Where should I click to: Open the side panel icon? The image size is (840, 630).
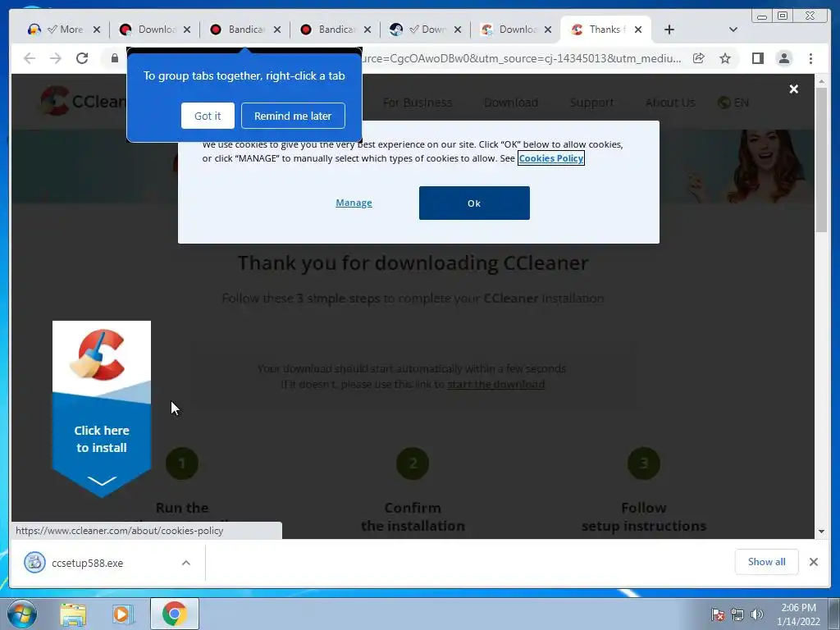point(757,58)
